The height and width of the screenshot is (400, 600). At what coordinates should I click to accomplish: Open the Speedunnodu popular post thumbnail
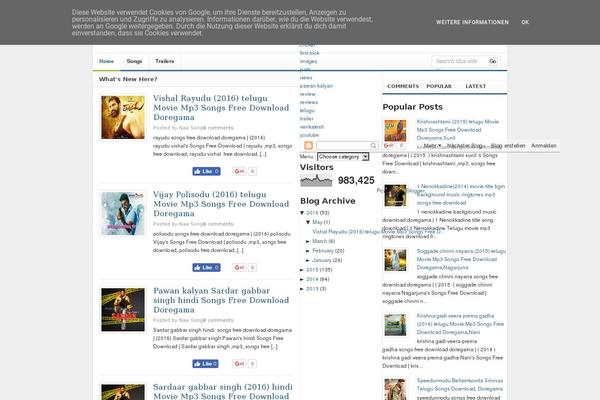395,389
